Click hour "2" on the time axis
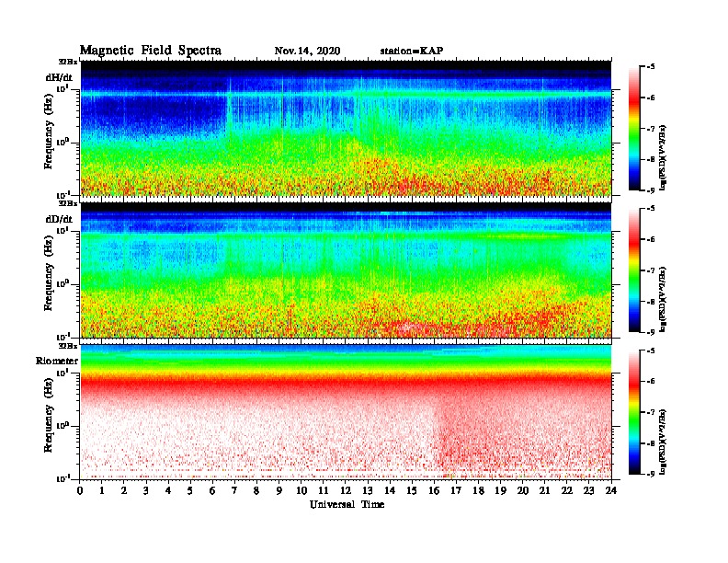This screenshot has width=728, height=563. coord(124,490)
